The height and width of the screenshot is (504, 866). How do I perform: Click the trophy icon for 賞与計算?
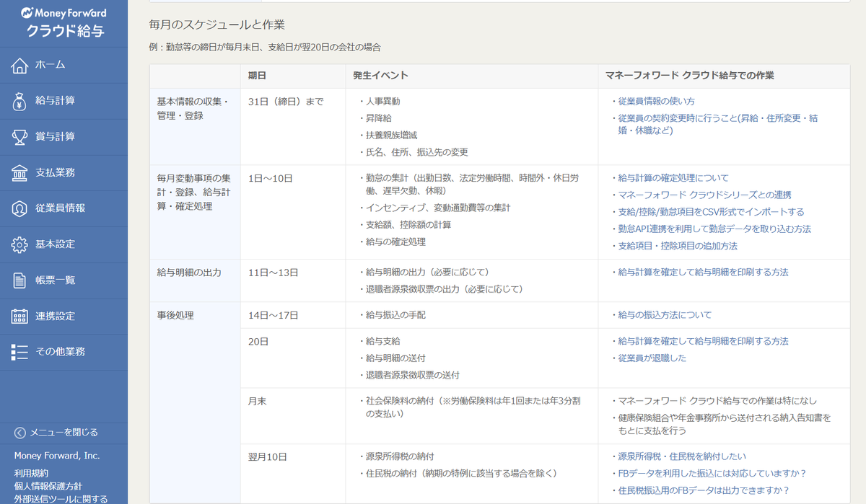pyautogui.click(x=19, y=137)
